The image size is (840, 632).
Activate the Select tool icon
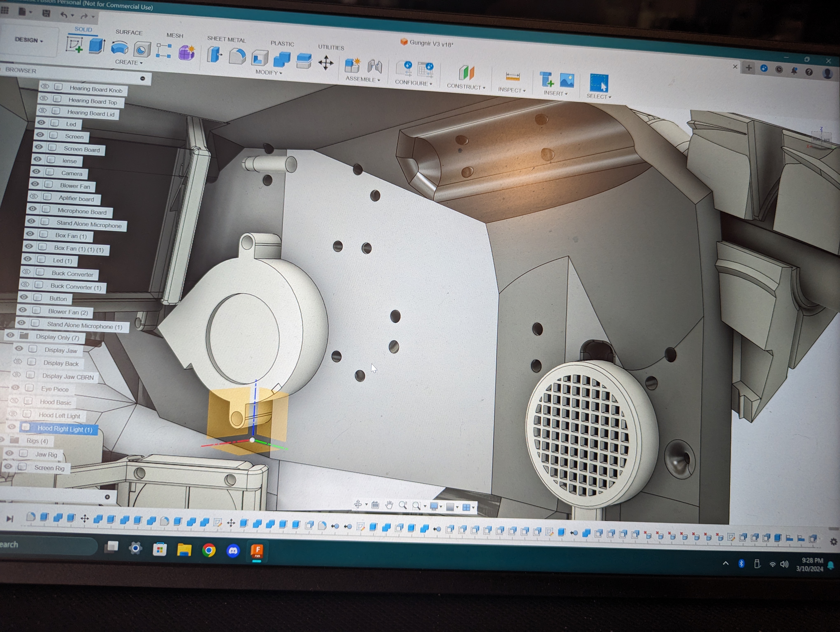click(599, 83)
